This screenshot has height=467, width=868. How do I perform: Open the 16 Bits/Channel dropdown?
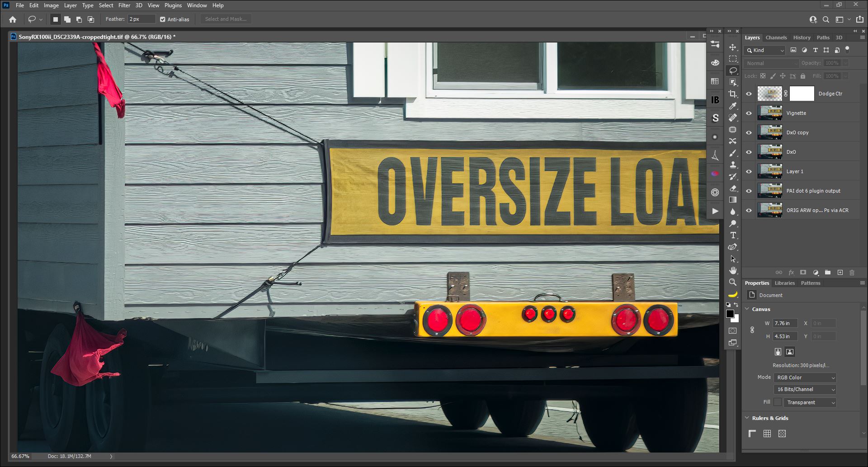(805, 389)
